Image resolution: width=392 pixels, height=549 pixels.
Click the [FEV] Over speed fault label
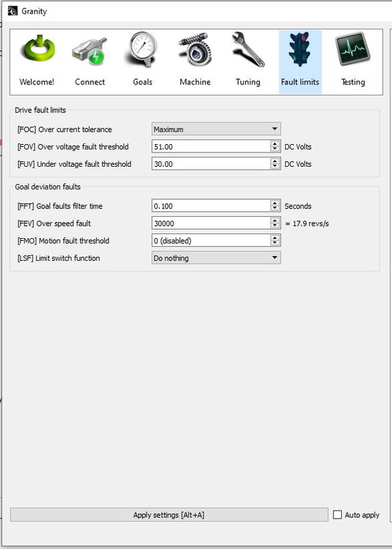point(54,224)
